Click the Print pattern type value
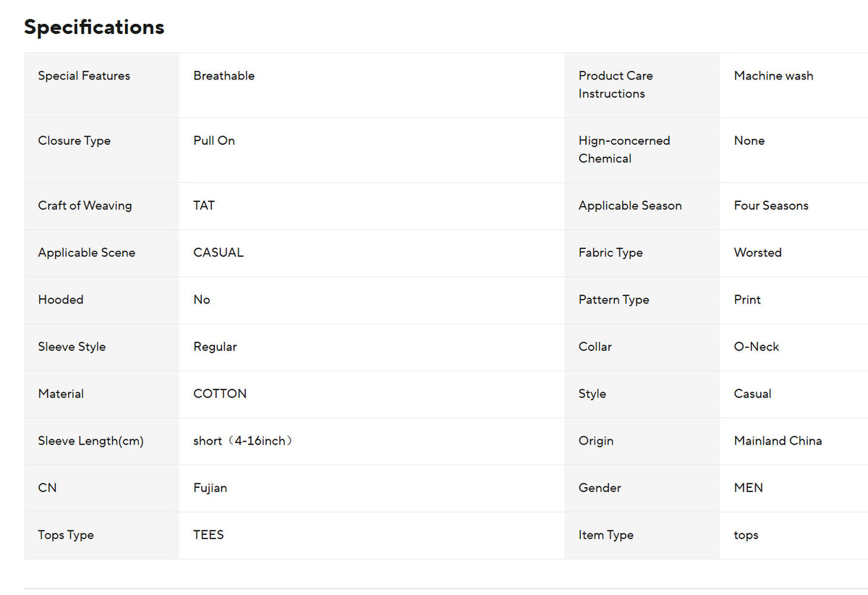 747,300
